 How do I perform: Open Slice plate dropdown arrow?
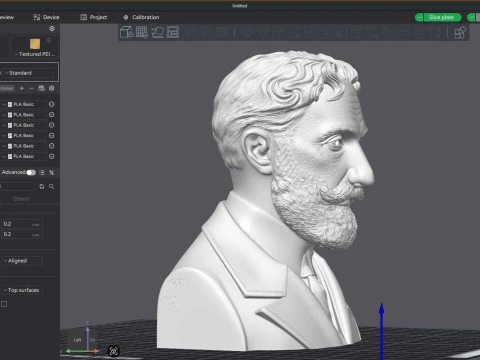pos(419,17)
